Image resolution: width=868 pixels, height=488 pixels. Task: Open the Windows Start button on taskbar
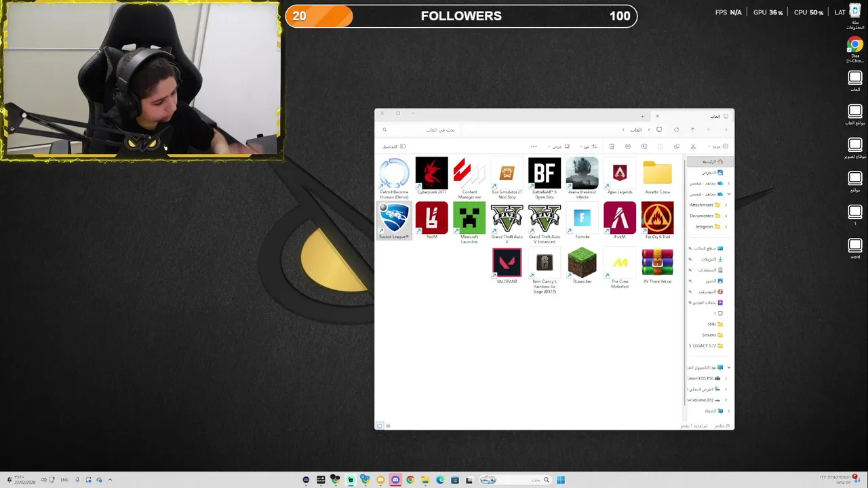click(561, 480)
